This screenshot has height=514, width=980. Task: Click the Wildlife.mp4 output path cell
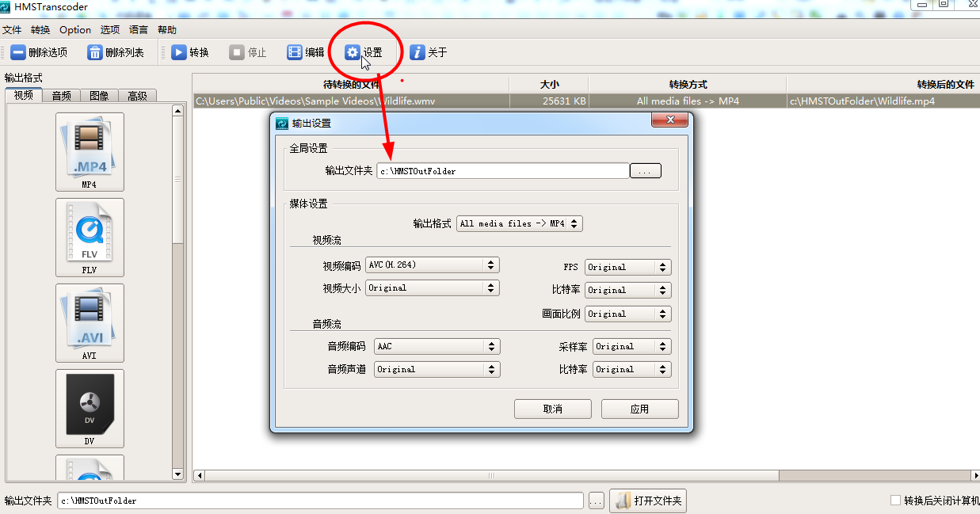(x=883, y=101)
